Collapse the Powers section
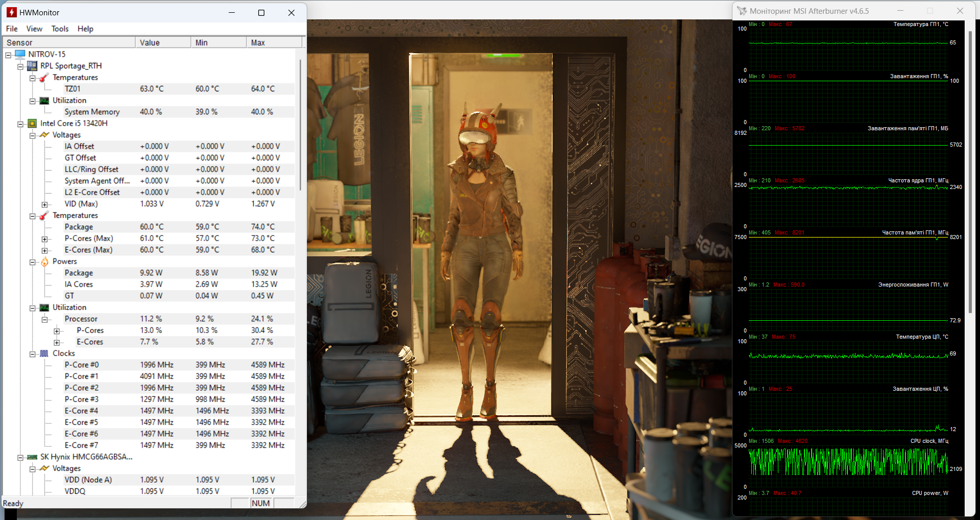 (x=33, y=262)
